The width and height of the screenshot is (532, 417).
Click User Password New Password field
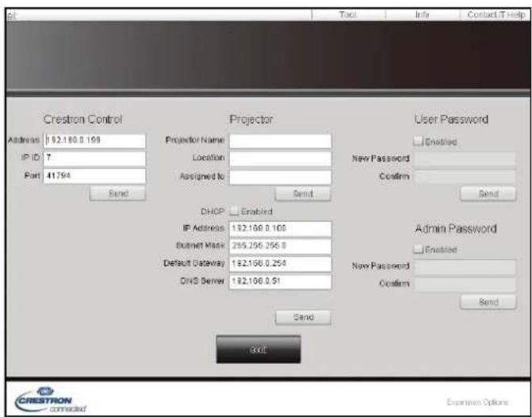(465, 159)
